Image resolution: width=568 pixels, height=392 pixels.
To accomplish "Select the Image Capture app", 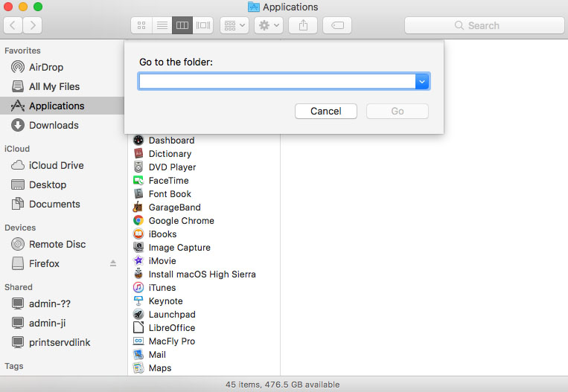I will point(179,248).
